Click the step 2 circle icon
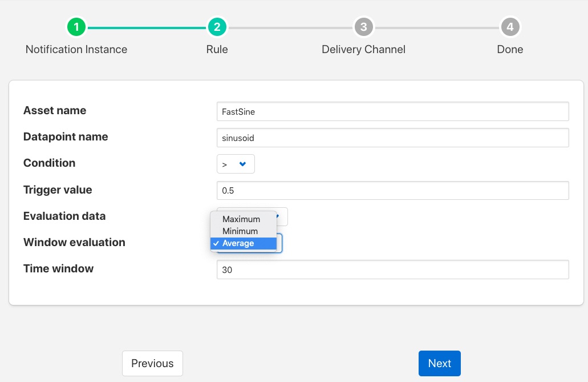Screen dimensions: 588x382 pos(217,27)
